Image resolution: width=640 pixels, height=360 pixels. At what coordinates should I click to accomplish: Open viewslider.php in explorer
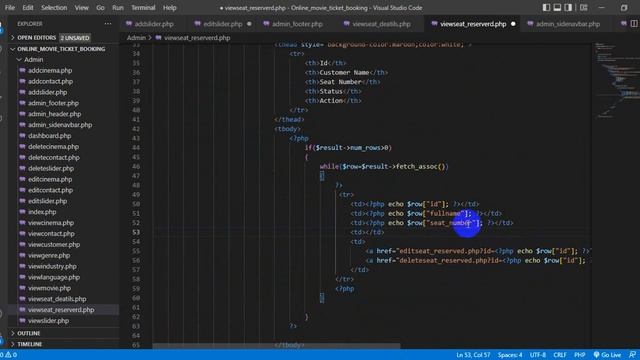click(48, 321)
